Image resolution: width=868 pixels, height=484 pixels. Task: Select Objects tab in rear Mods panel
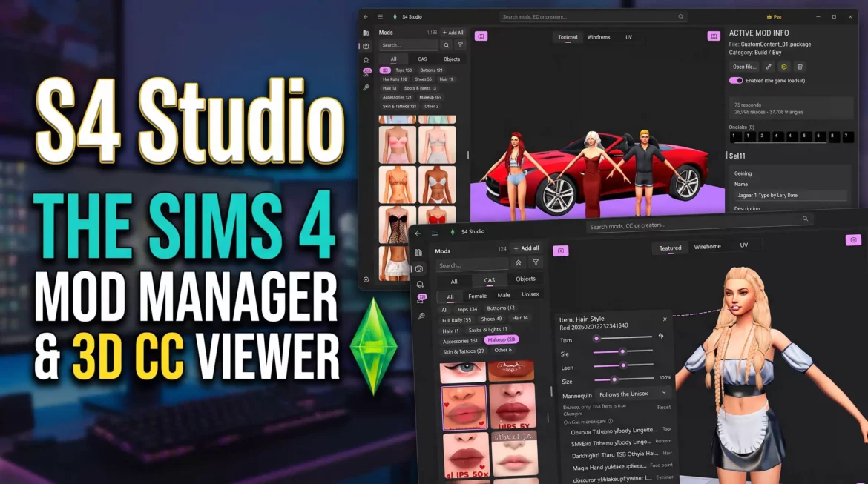point(452,59)
